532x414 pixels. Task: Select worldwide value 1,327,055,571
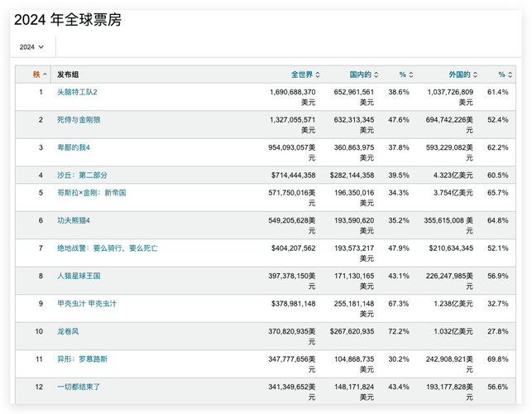(292, 120)
